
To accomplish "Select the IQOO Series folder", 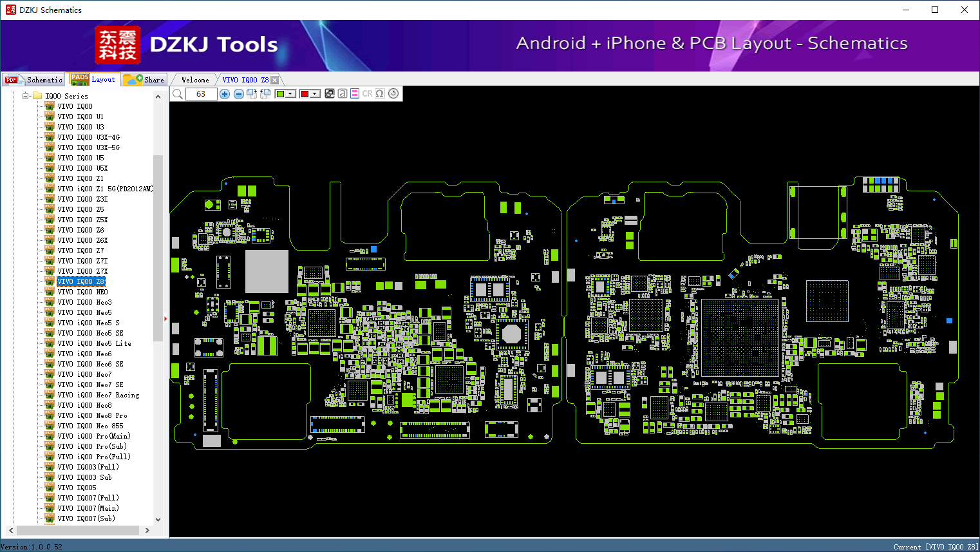I will tap(66, 96).
